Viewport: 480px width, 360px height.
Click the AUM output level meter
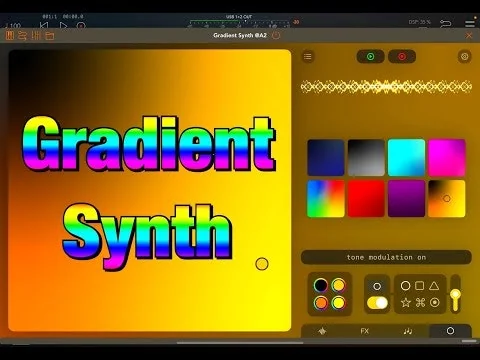[240, 23]
